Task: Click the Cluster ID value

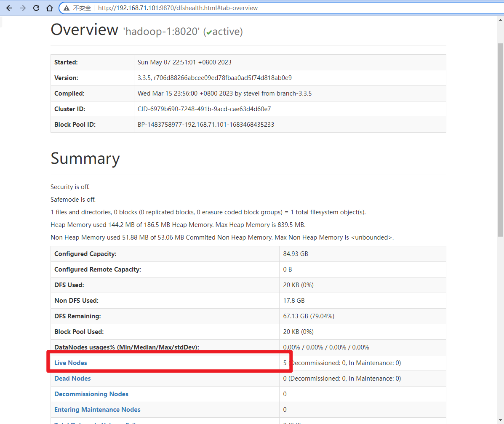Action: point(204,109)
